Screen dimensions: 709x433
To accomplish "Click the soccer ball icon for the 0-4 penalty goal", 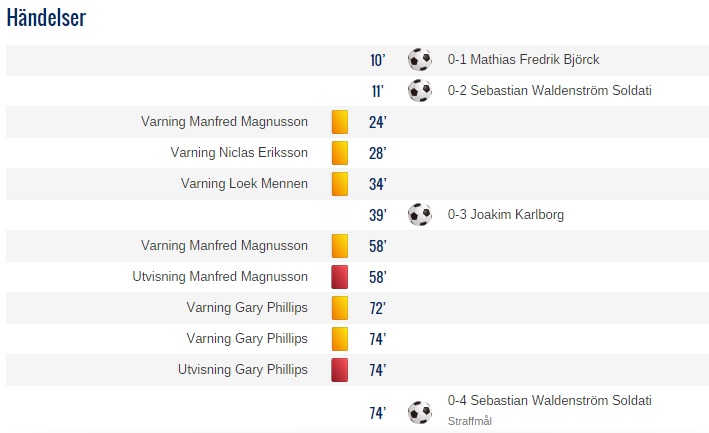I will pyautogui.click(x=420, y=412).
